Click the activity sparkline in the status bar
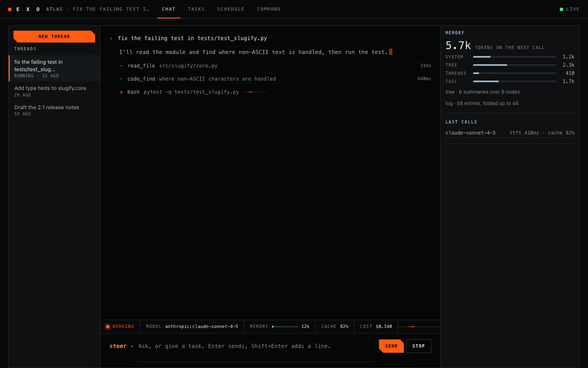 [419, 327]
